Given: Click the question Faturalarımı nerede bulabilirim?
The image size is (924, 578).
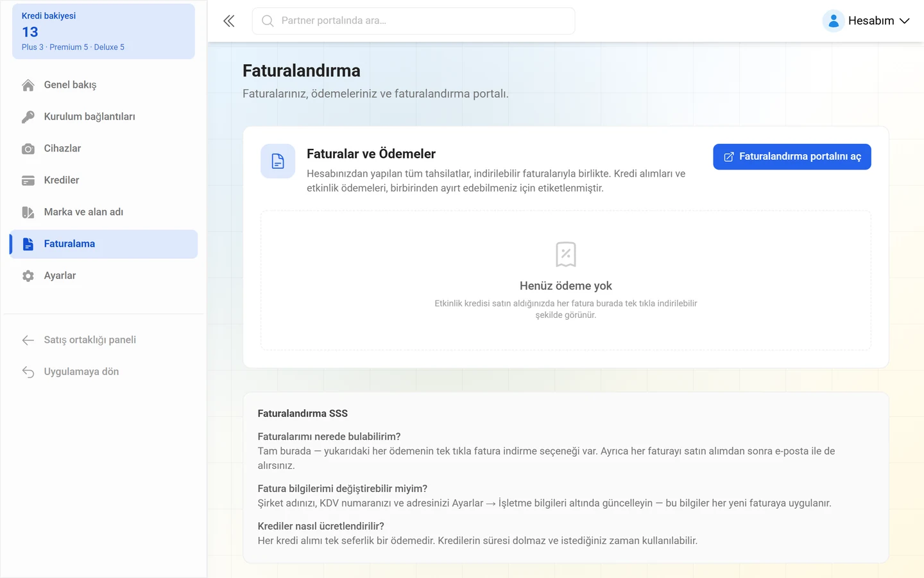Looking at the screenshot, I should point(329,437).
